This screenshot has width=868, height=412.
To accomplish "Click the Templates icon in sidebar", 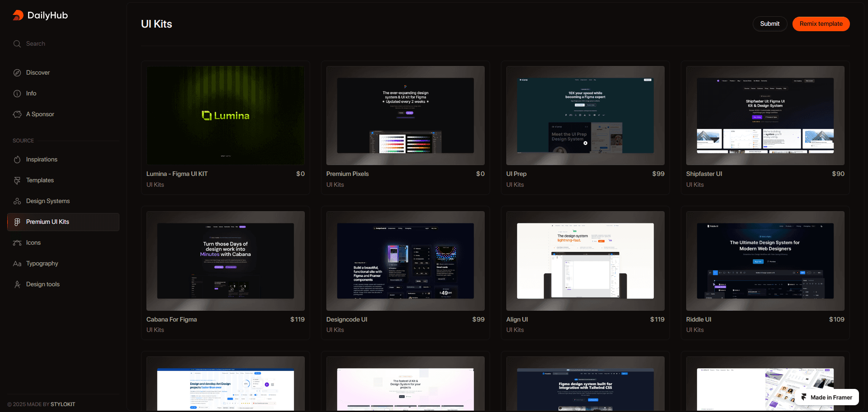I will [17, 180].
